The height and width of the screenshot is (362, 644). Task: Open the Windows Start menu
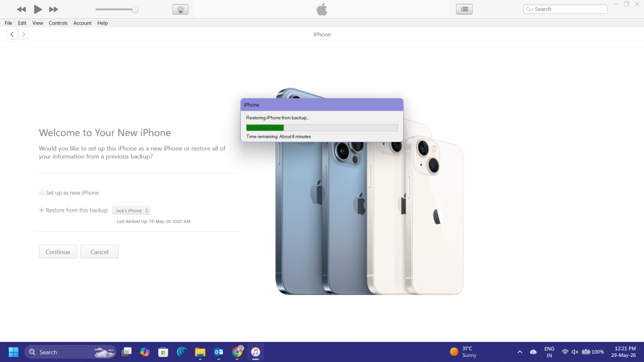(14, 352)
